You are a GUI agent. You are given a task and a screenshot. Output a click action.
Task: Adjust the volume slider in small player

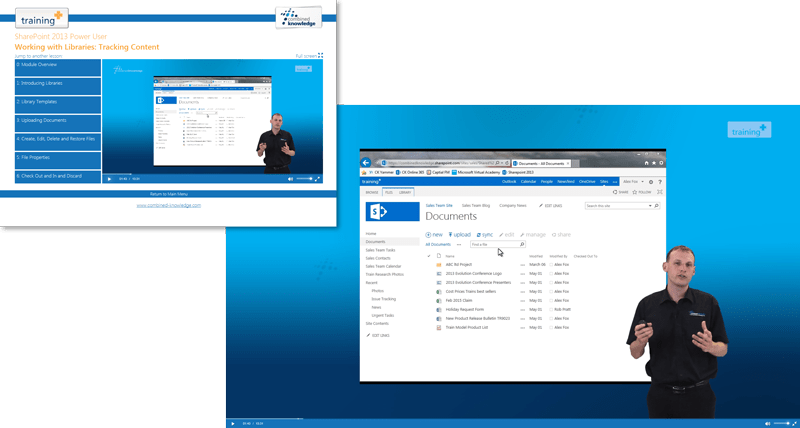[x=304, y=179]
